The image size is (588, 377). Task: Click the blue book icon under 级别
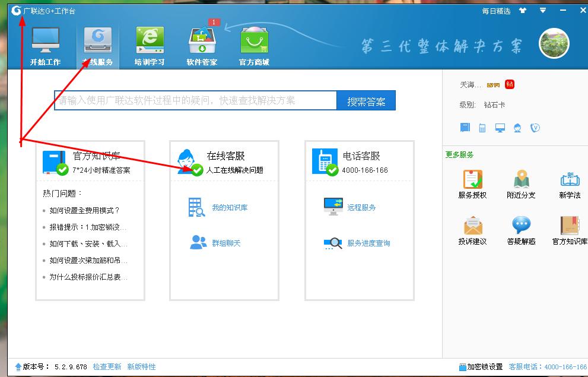click(x=465, y=128)
